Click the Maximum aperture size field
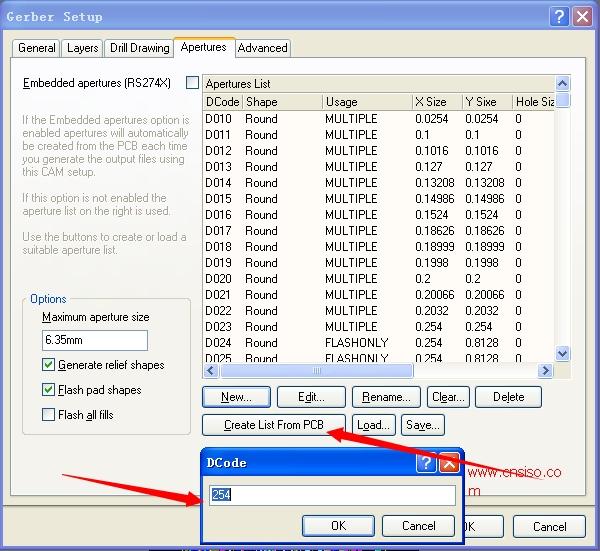Screen dimensions: 600x551 point(95,340)
